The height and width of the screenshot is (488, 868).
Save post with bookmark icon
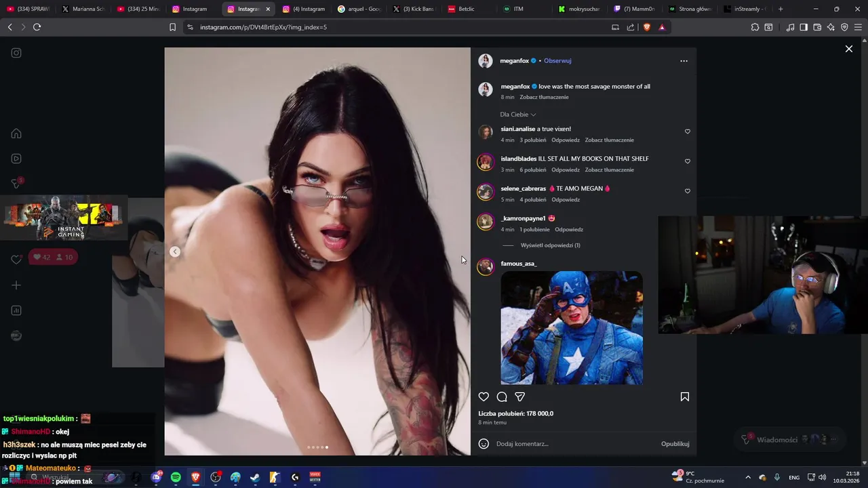685,396
